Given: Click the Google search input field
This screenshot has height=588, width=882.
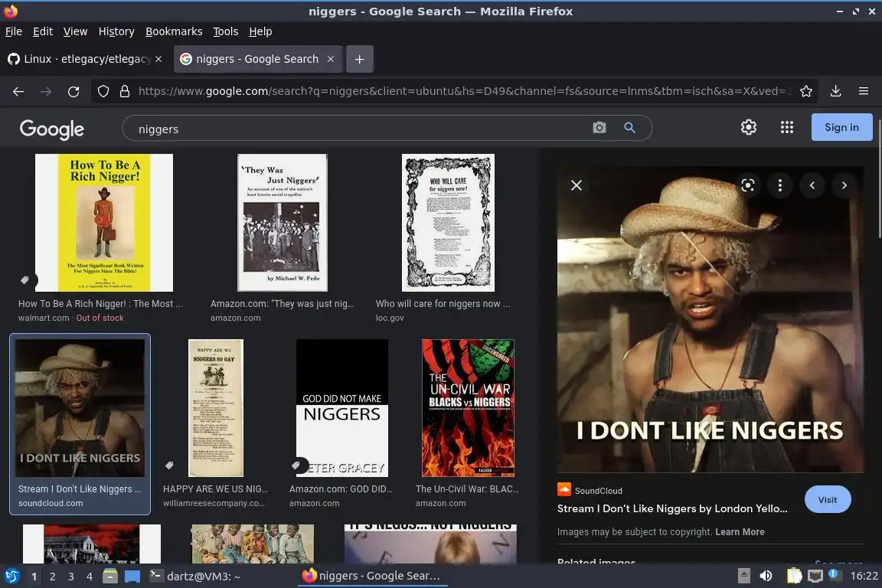Looking at the screenshot, I should click(x=360, y=129).
